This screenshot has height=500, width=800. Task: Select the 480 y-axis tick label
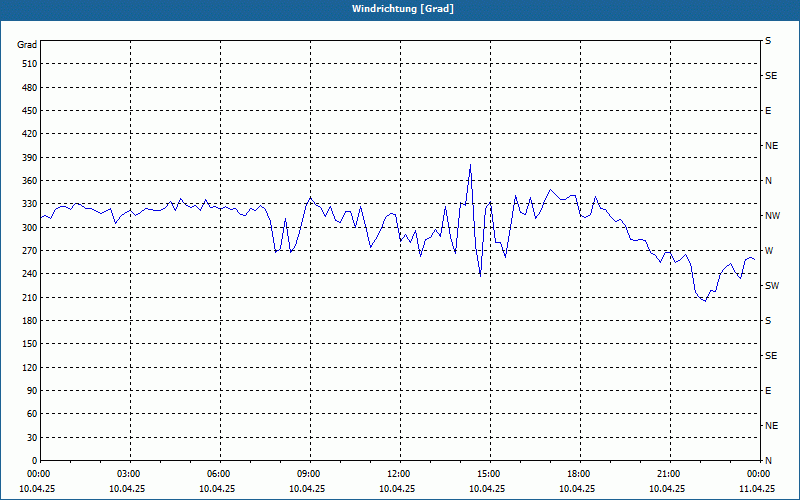tap(29, 88)
